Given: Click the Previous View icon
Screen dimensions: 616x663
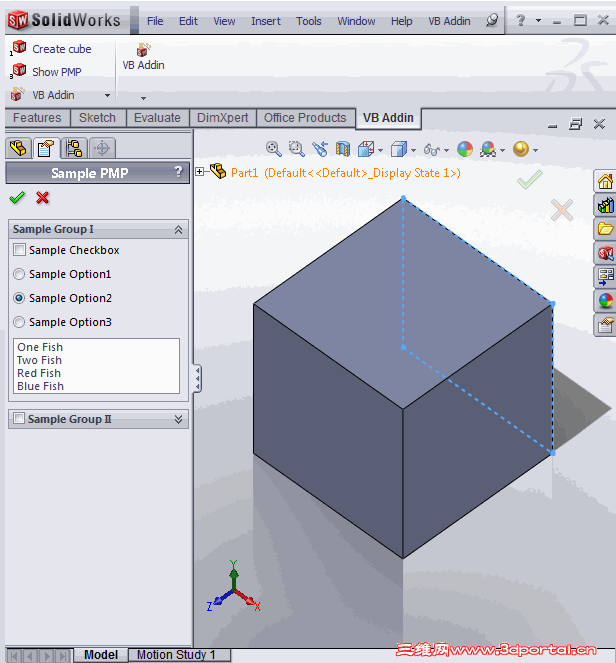Looking at the screenshot, I should 320,149.
